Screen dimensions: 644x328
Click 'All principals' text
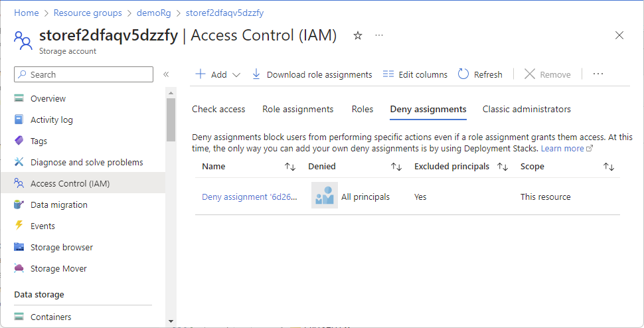(x=365, y=197)
